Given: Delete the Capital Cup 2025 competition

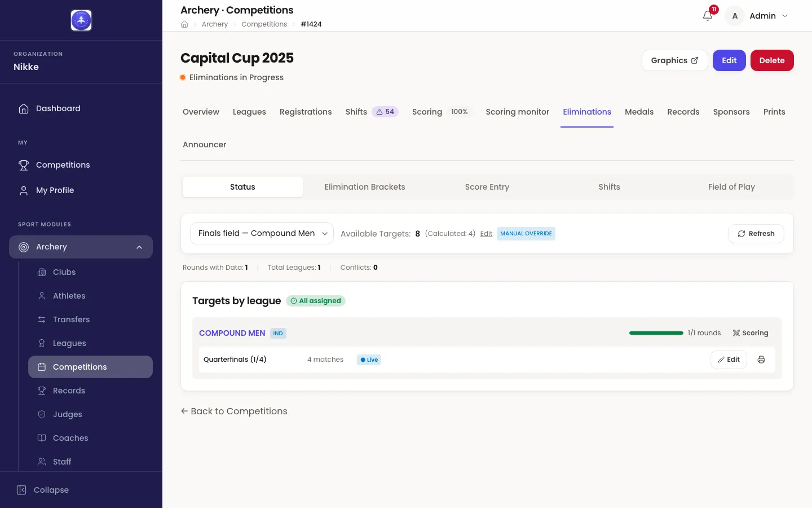Looking at the screenshot, I should (x=772, y=60).
